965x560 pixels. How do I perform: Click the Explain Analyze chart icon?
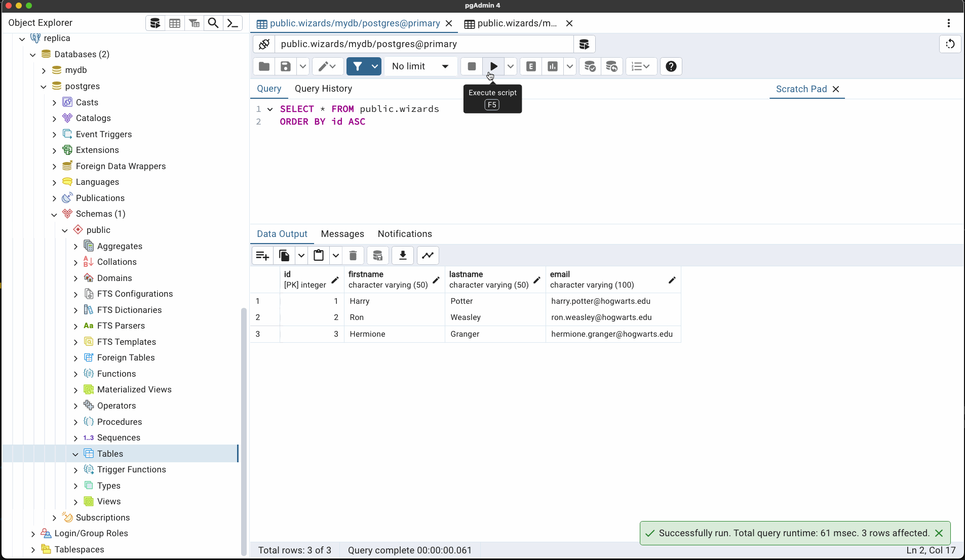coord(553,66)
